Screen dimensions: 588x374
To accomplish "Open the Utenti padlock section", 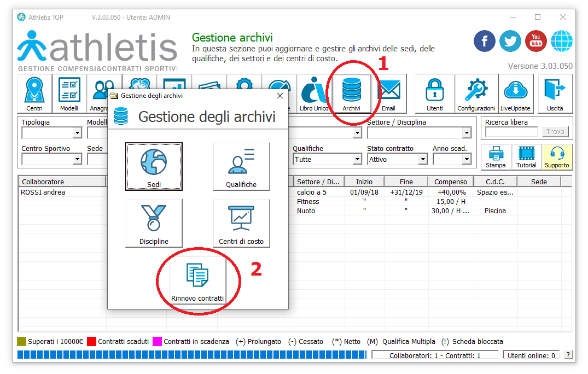I will click(x=435, y=94).
